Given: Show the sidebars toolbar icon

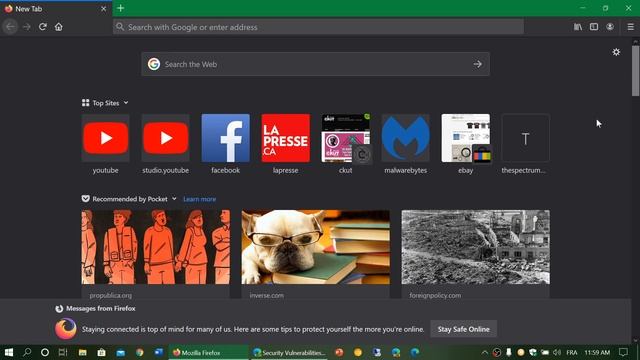Looking at the screenshot, I should coord(594,27).
